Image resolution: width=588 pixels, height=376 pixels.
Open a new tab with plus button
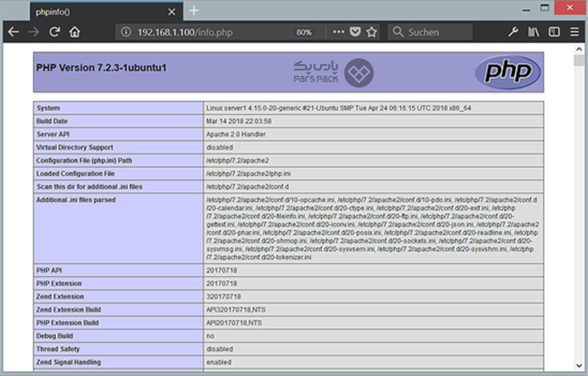(x=194, y=10)
